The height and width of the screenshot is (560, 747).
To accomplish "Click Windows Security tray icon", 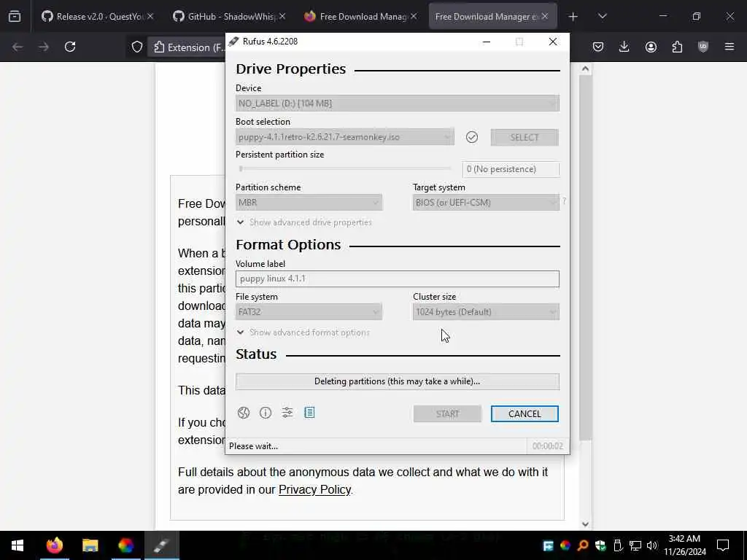I will [600, 545].
